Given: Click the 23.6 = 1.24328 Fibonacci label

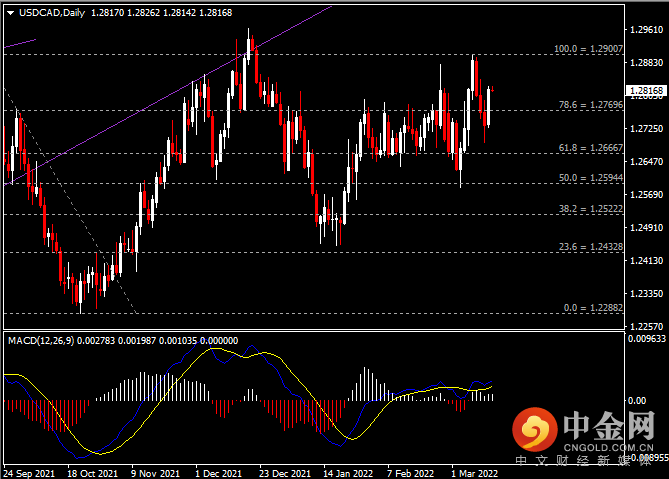Looking at the screenshot, I should 591,247.
